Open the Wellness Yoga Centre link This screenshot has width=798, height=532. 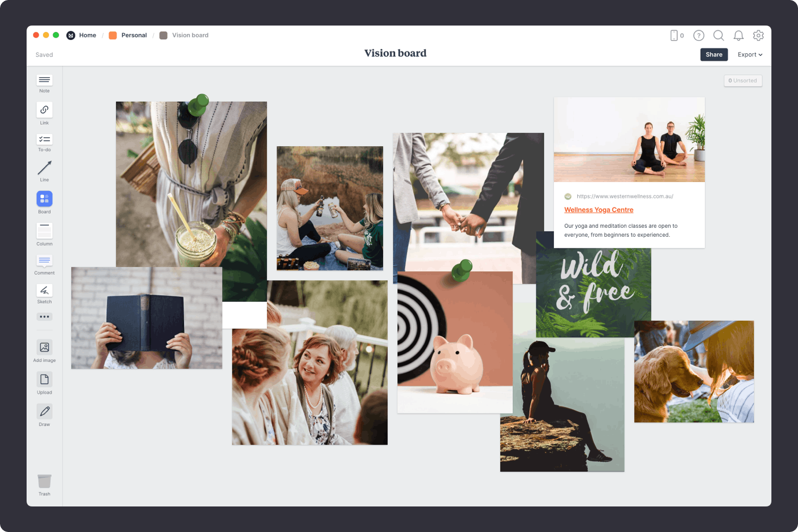(598, 210)
